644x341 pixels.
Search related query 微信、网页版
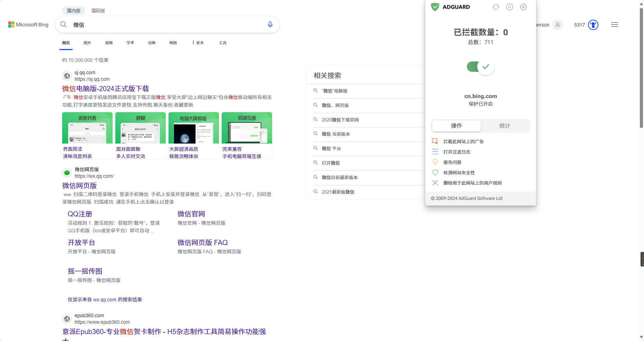coord(335,105)
